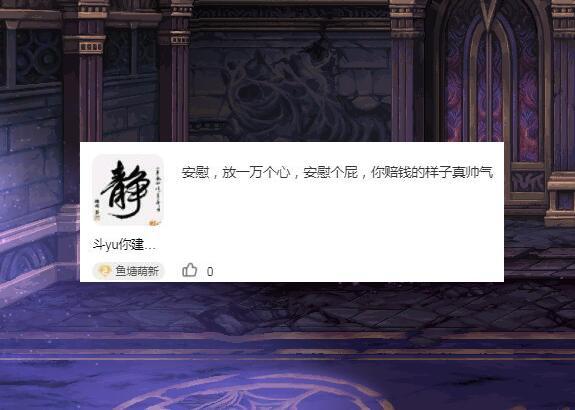Click the stone pedestal at right edge
This screenshot has height=410, width=575.
(560, 198)
